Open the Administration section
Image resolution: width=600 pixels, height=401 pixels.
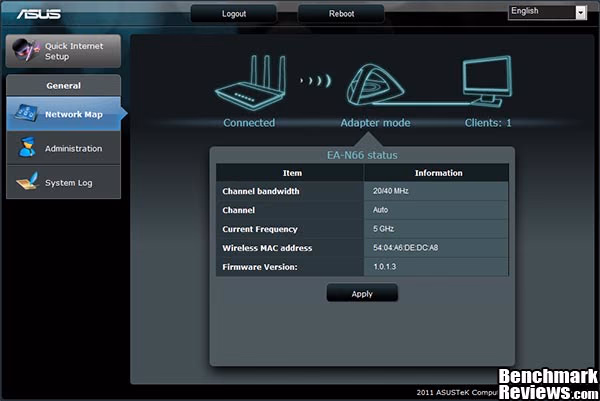pos(64,148)
